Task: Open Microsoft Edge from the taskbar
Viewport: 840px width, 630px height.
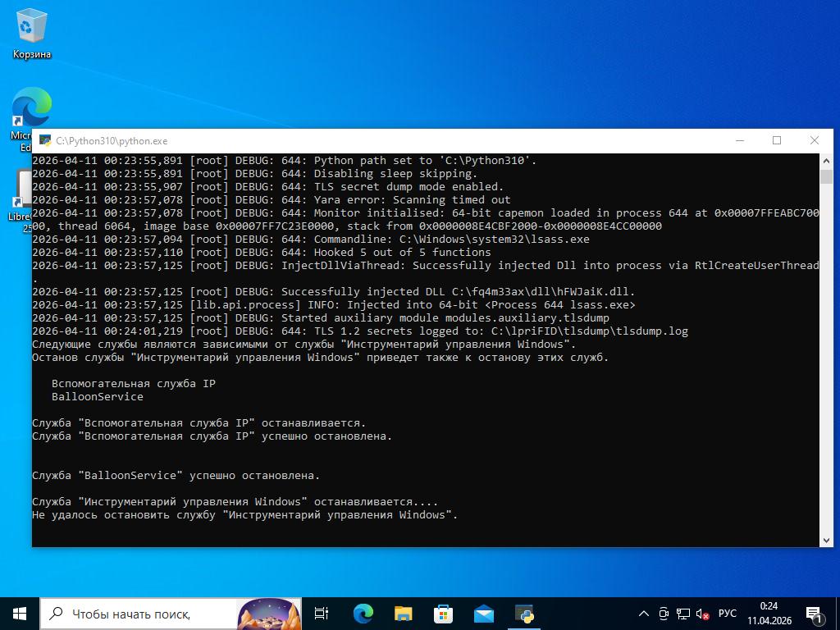Action: (363, 613)
